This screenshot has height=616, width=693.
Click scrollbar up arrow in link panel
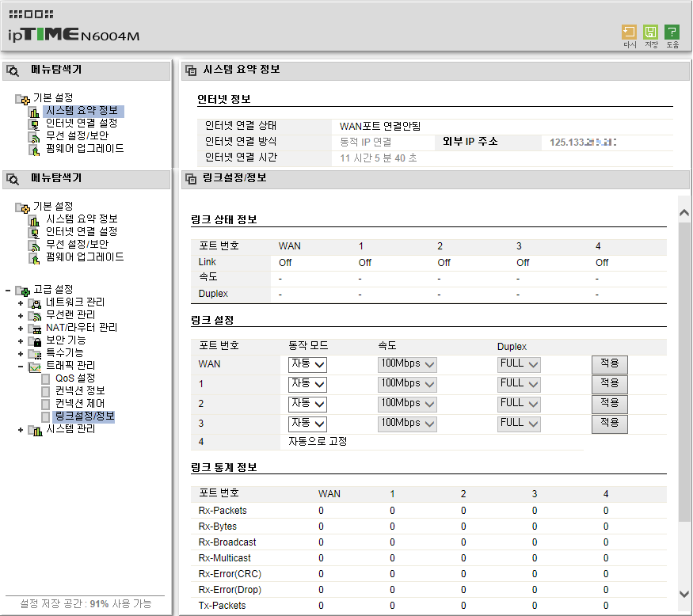pyautogui.click(x=684, y=213)
